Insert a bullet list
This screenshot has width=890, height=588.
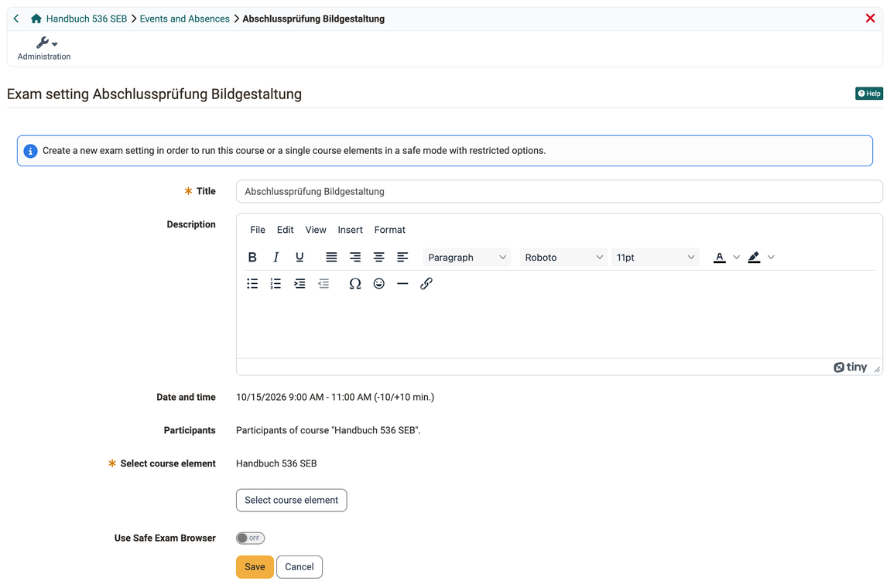[252, 284]
